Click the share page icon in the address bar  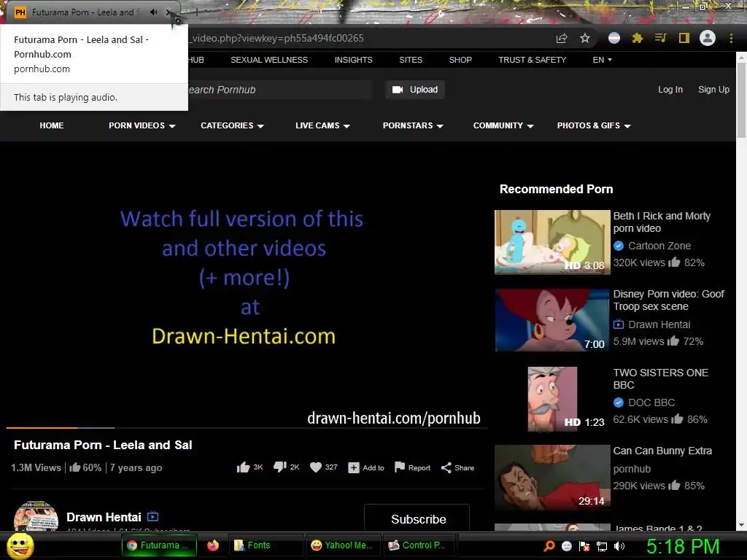pos(562,39)
